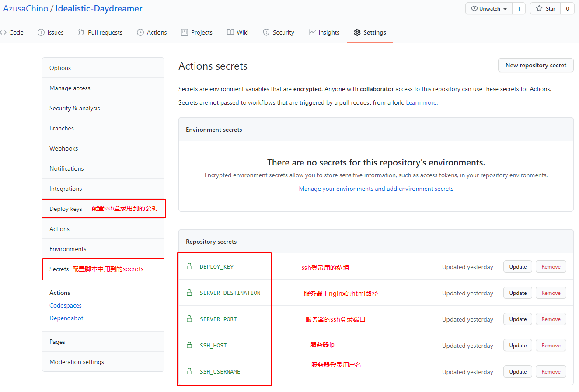Manage your environments and add environment secrets
Image resolution: width=579 pixels, height=392 pixels.
[376, 189]
